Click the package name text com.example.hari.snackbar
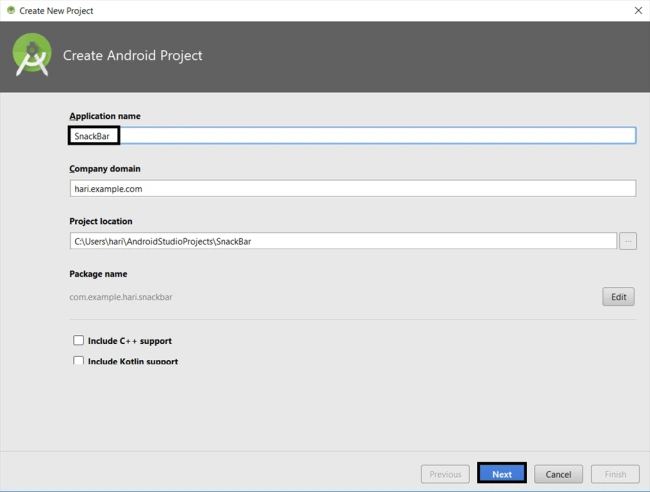 pyautogui.click(x=121, y=297)
